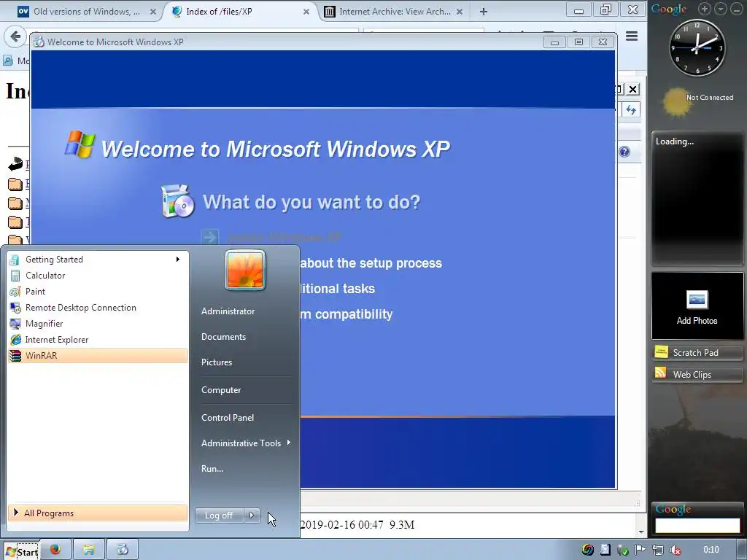This screenshot has height=560, width=747.
Task: Open Administrator folder link
Action: (228, 311)
